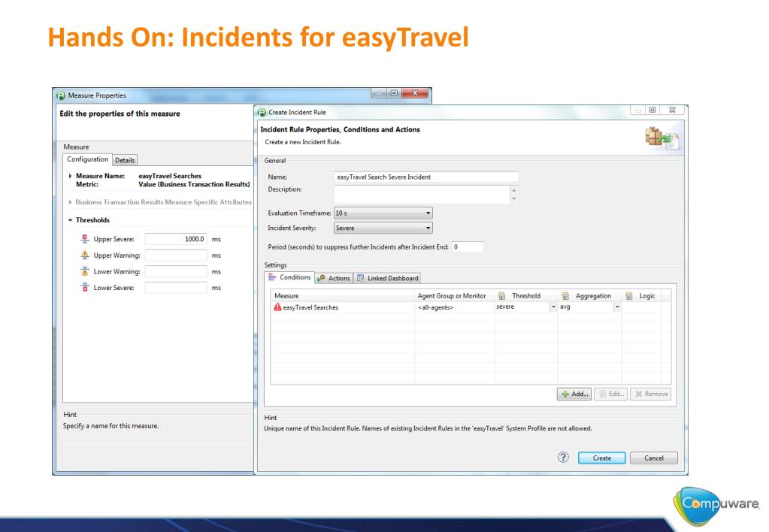This screenshot has height=532, width=769.
Task: Click the Edit... condition button
Action: click(x=611, y=394)
